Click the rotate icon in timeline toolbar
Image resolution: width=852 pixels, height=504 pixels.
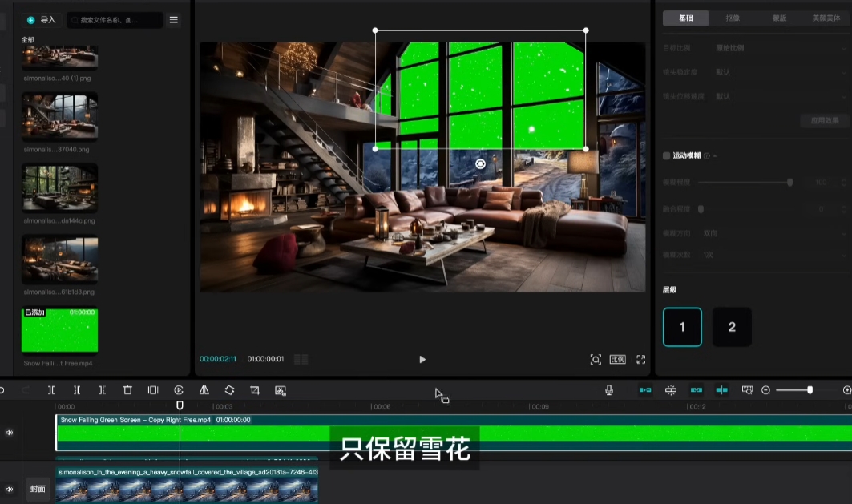coord(230,390)
